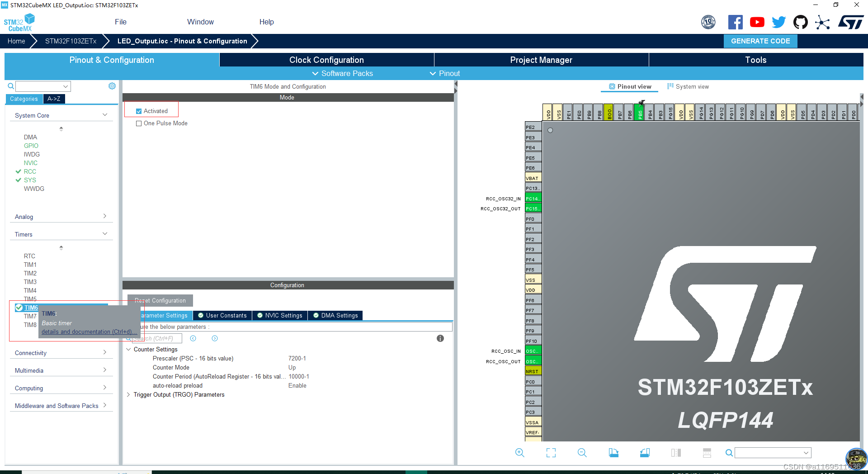This screenshot has width=868, height=474.
Task: Open the NVIC Settings tab
Action: click(x=280, y=315)
